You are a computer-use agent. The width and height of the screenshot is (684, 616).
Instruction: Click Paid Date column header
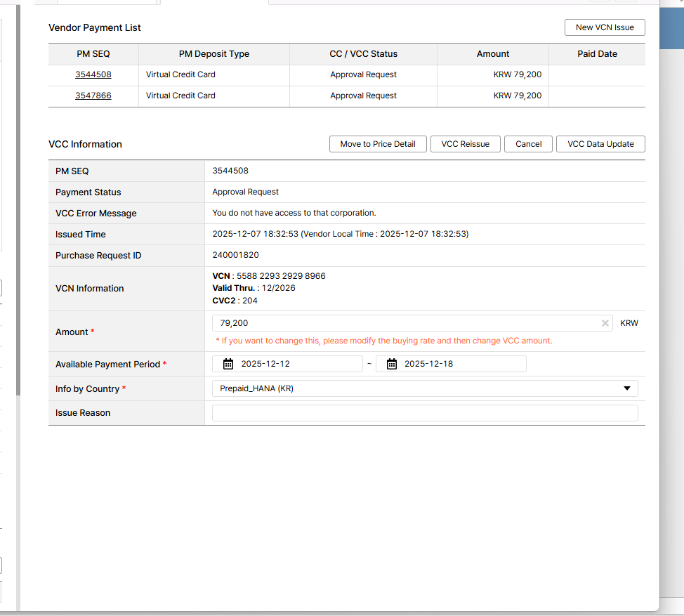(597, 54)
